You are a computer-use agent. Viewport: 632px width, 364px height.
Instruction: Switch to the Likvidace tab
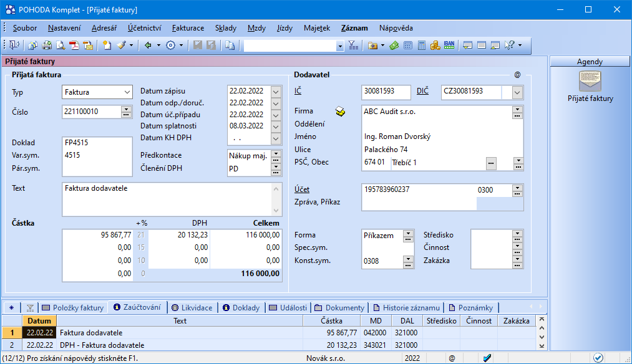(x=192, y=308)
